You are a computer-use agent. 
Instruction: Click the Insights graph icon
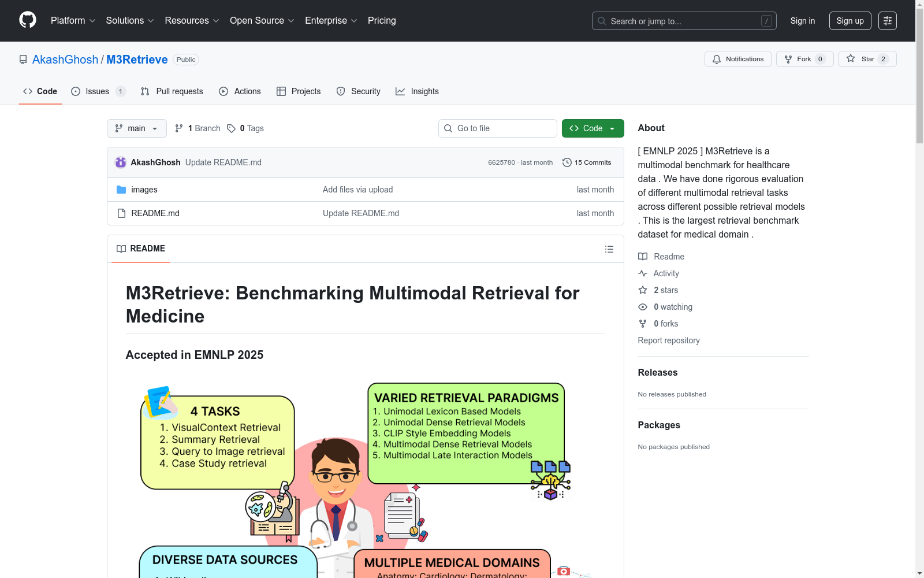point(400,91)
